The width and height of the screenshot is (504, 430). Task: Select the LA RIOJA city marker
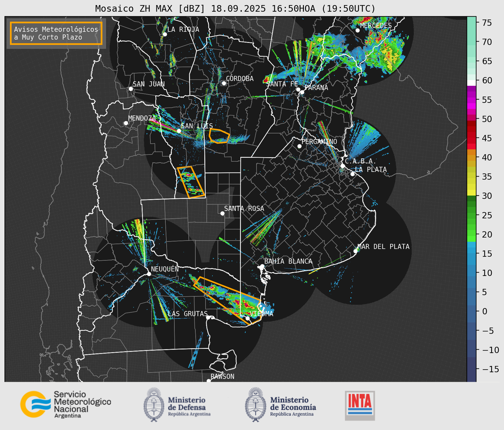click(x=165, y=34)
